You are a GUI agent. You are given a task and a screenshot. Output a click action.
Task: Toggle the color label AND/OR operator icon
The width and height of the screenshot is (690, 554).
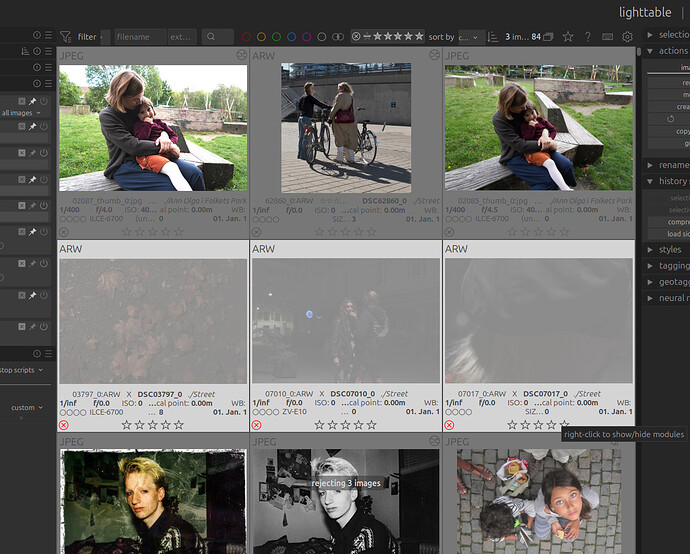pyautogui.click(x=338, y=37)
